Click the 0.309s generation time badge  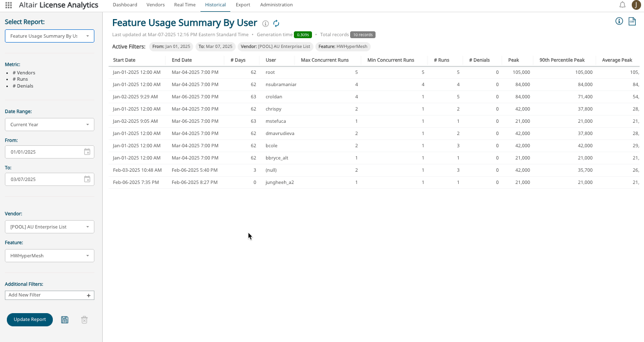(x=303, y=35)
